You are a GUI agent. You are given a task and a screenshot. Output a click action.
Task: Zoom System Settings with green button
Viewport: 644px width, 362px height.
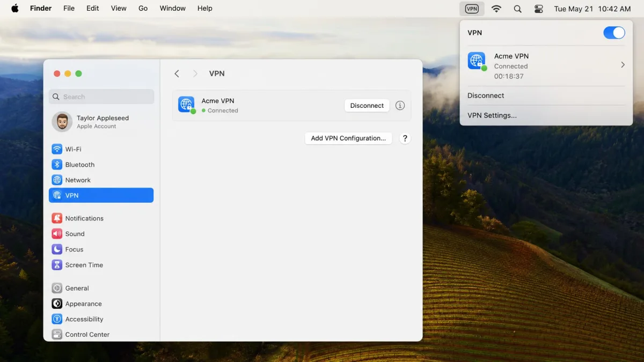click(78, 73)
